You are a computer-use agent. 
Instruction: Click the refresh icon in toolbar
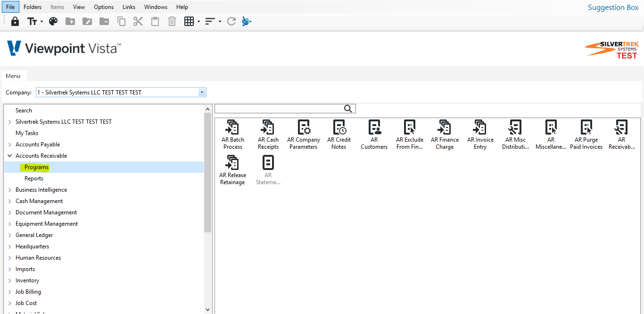[231, 21]
